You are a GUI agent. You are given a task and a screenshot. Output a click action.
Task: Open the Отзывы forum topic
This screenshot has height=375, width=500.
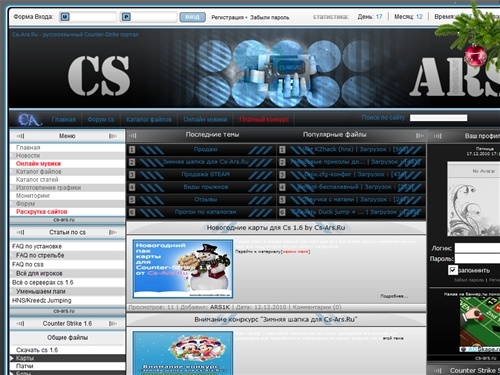pos(206,199)
